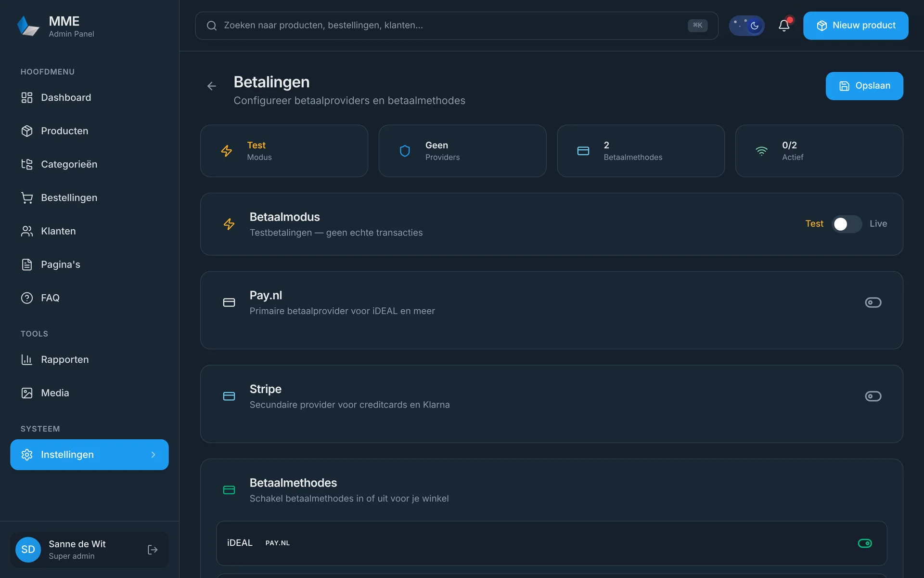The image size is (924, 578).
Task: Click the lightning icon in Modus card
Action: (x=227, y=151)
